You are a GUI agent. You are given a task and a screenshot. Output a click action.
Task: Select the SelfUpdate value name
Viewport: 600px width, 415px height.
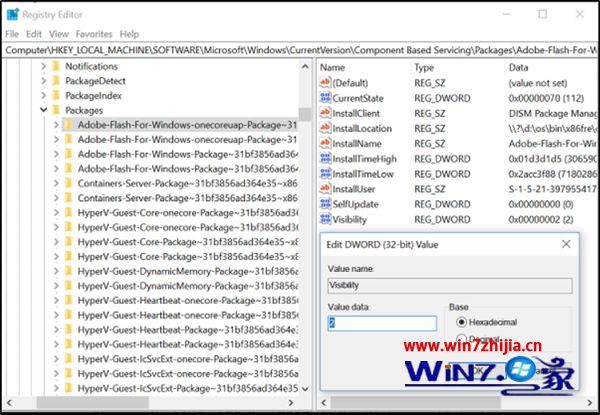(x=355, y=204)
